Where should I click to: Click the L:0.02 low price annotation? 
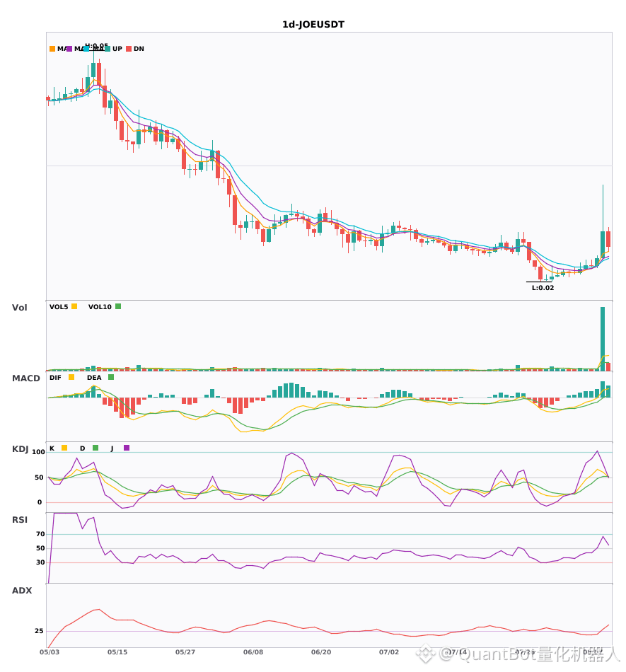(x=543, y=288)
